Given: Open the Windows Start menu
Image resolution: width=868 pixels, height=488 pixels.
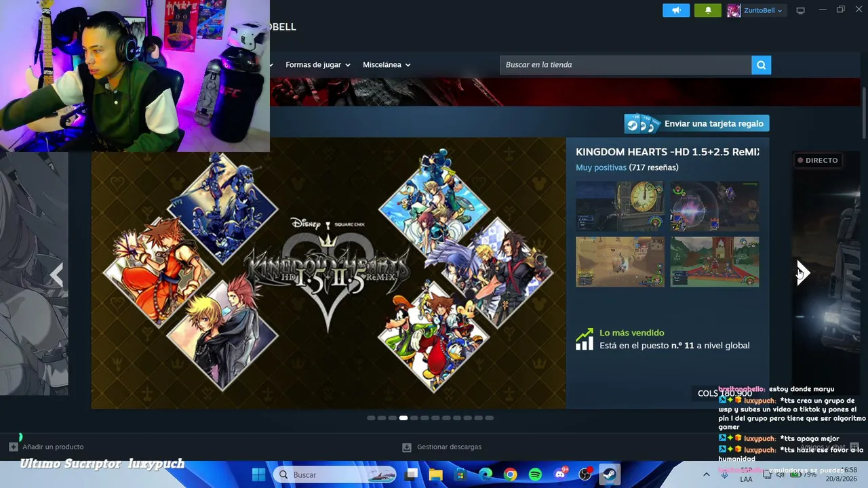Looking at the screenshot, I should 258,474.
